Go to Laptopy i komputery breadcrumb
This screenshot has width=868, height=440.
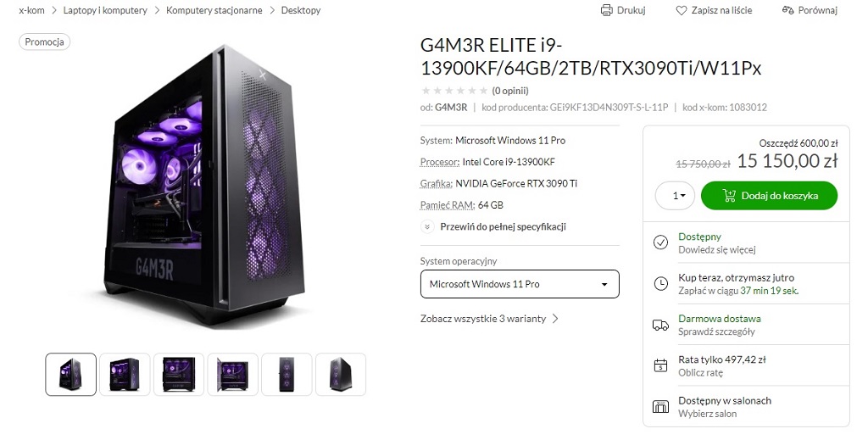(x=105, y=10)
